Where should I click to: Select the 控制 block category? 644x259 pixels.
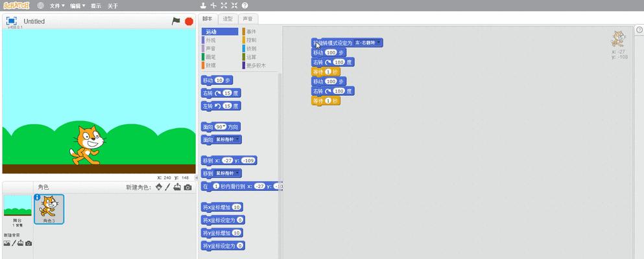[259, 40]
